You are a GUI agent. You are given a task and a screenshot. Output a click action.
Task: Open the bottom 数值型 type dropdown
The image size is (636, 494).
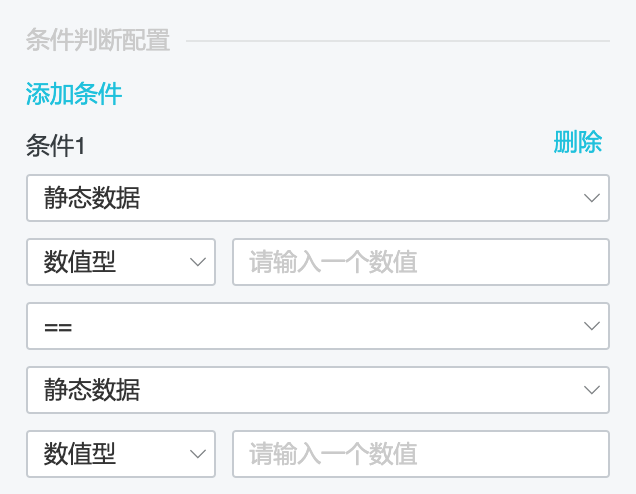(x=121, y=454)
